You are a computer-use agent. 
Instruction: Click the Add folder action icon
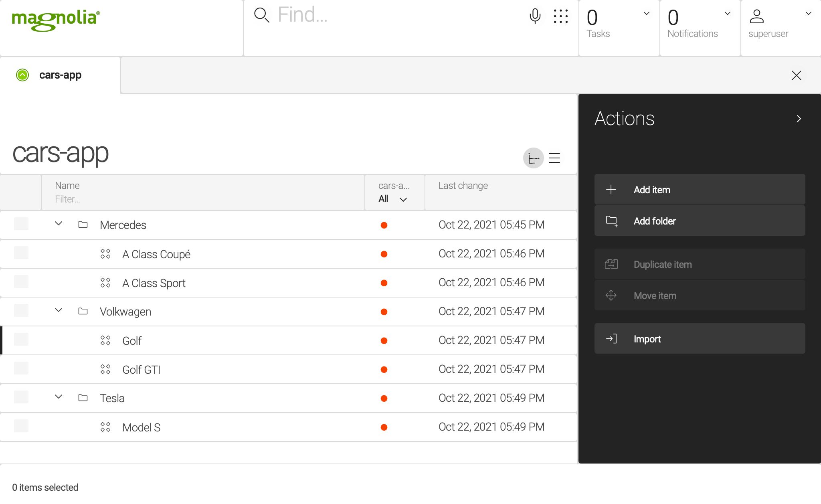coord(612,221)
